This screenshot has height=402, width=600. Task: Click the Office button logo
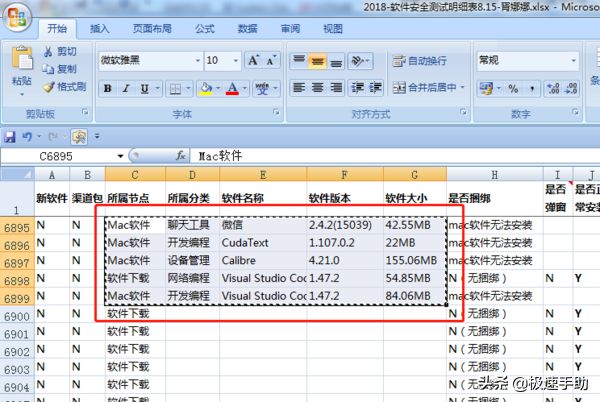click(x=16, y=17)
